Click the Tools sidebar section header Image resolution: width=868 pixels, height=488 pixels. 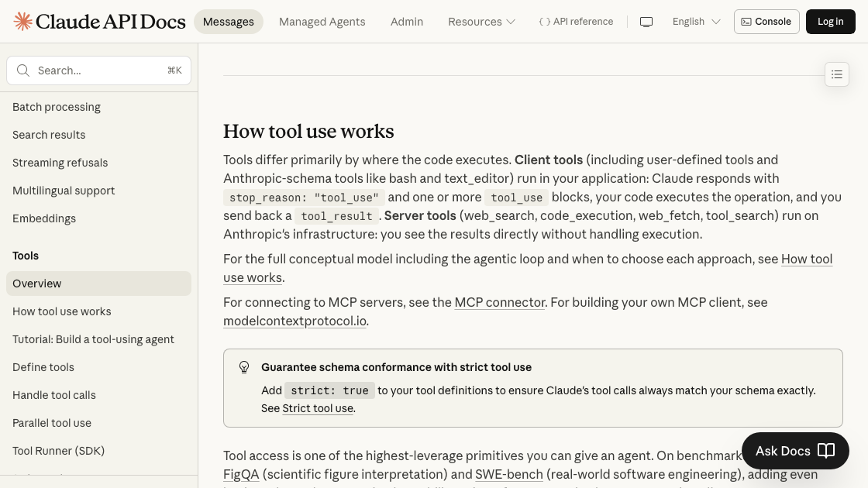[x=26, y=256]
